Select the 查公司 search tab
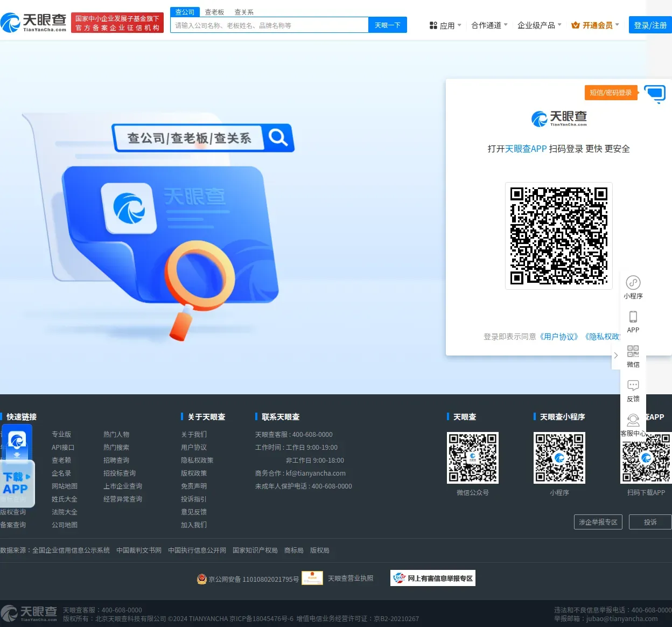672x627 pixels. click(185, 12)
